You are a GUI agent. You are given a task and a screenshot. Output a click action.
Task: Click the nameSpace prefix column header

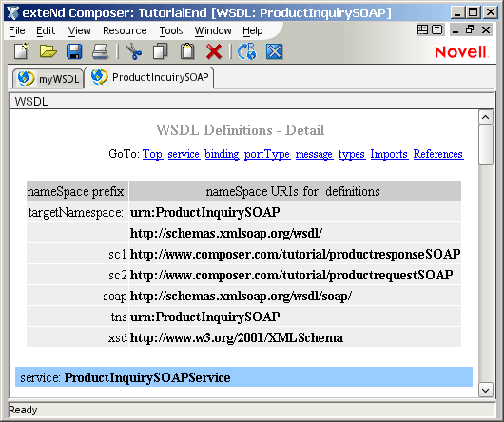[77, 191]
